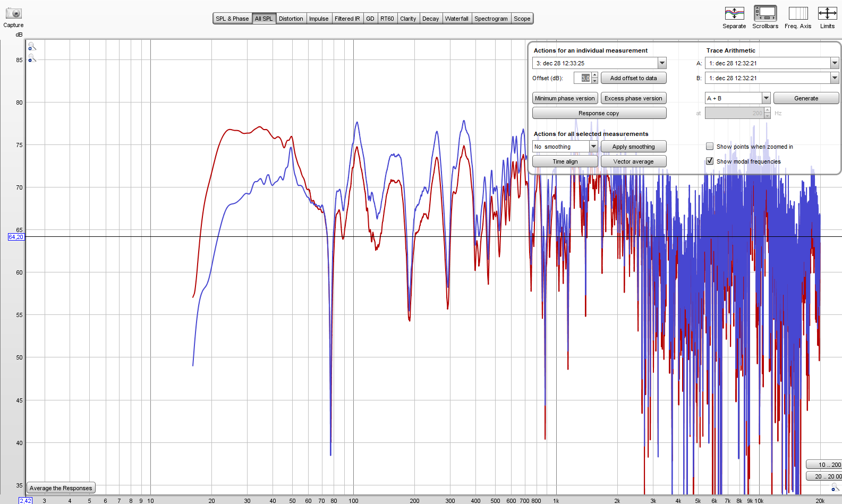Click the vertical zoom out magnifier
The width and height of the screenshot is (842, 504).
tap(32, 58)
